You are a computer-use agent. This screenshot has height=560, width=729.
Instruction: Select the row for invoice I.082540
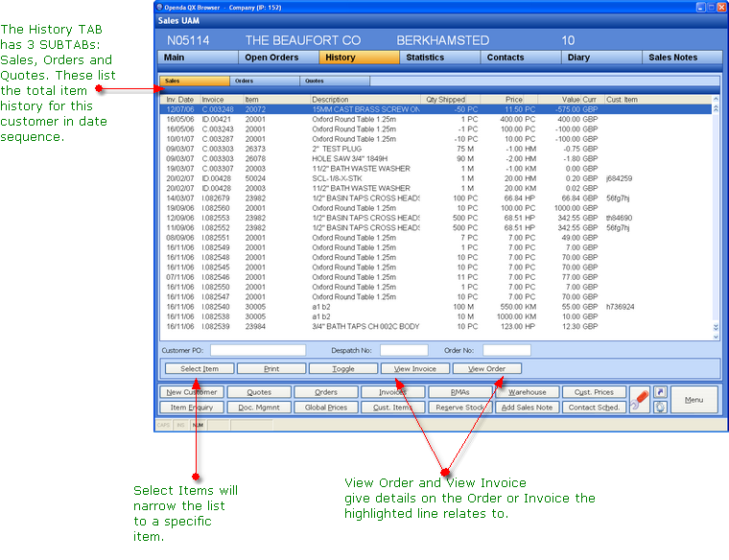click(435, 307)
